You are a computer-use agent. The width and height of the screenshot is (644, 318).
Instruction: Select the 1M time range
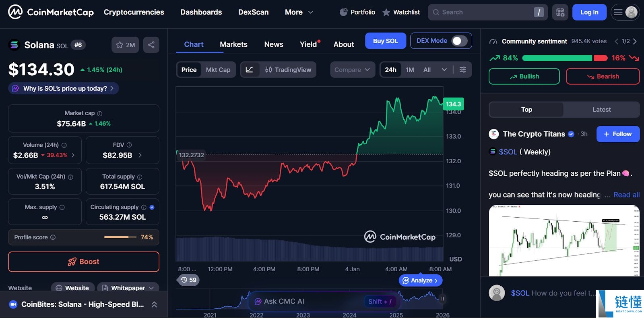pyautogui.click(x=410, y=70)
